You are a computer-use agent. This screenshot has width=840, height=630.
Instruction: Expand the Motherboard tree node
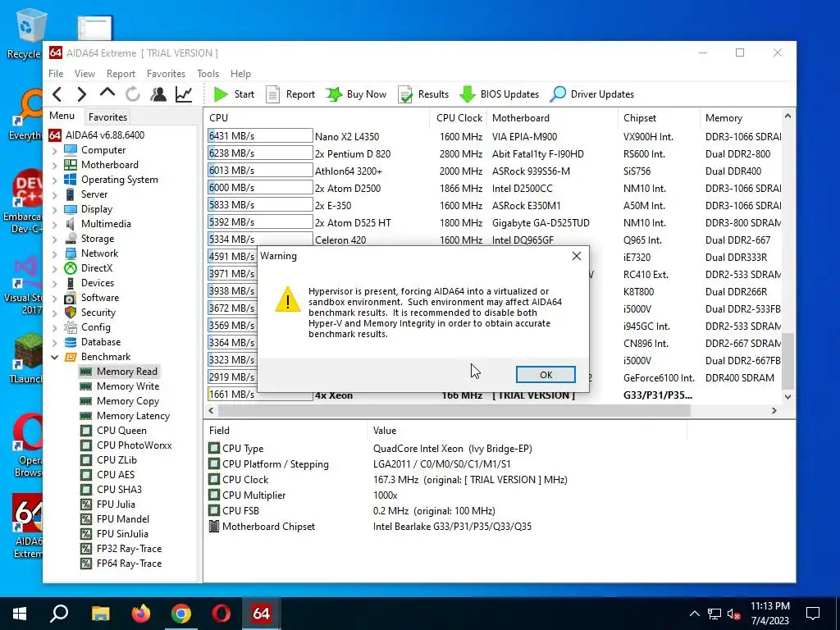tap(54, 166)
